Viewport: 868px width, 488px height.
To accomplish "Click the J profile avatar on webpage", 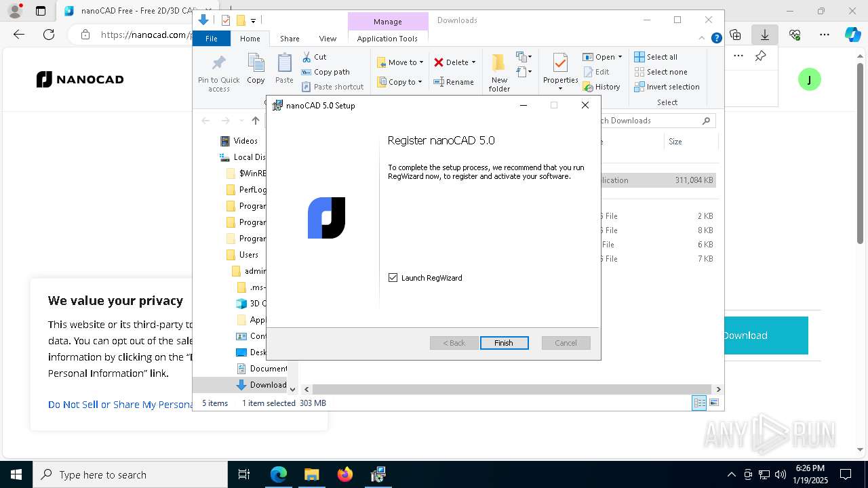I will (809, 79).
